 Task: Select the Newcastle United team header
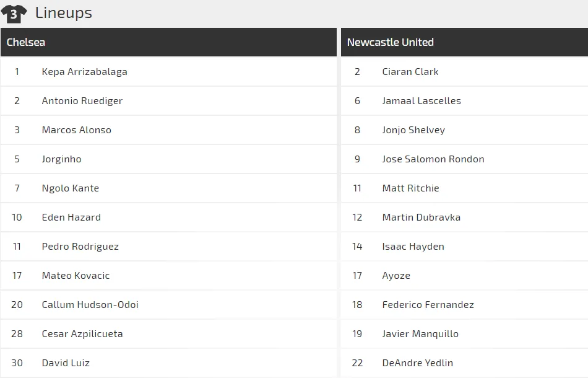click(390, 42)
